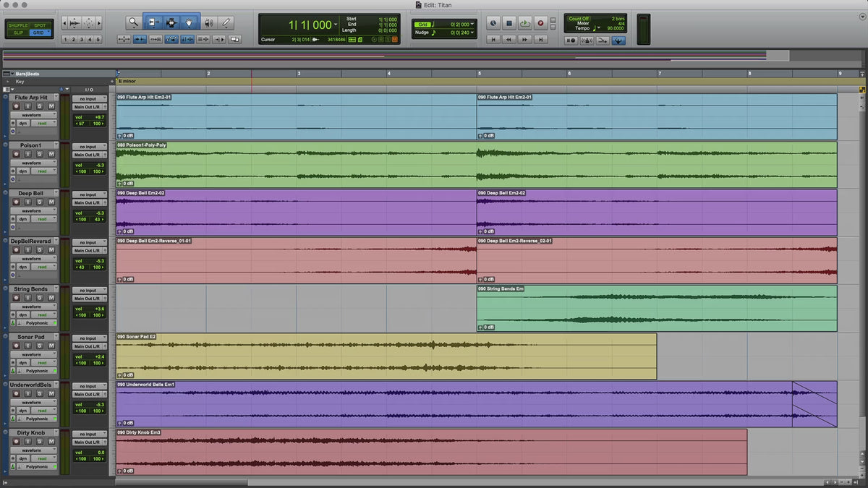868x488 pixels.
Task: Open automation mode dropdown on Poison1
Action: point(42,171)
